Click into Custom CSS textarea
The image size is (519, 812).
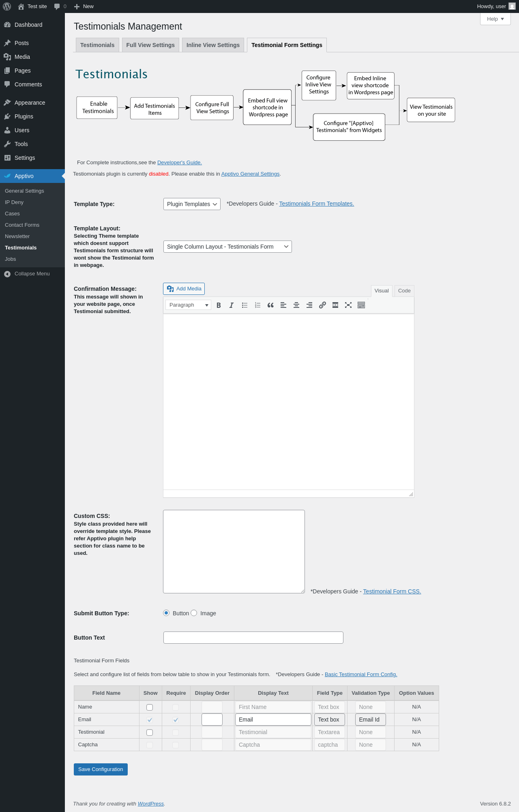[x=234, y=552]
